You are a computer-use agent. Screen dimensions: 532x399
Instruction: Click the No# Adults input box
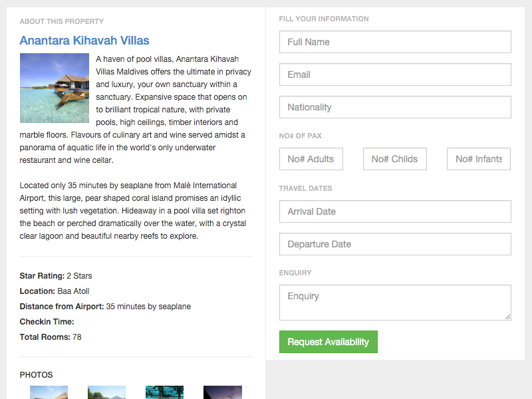(311, 159)
